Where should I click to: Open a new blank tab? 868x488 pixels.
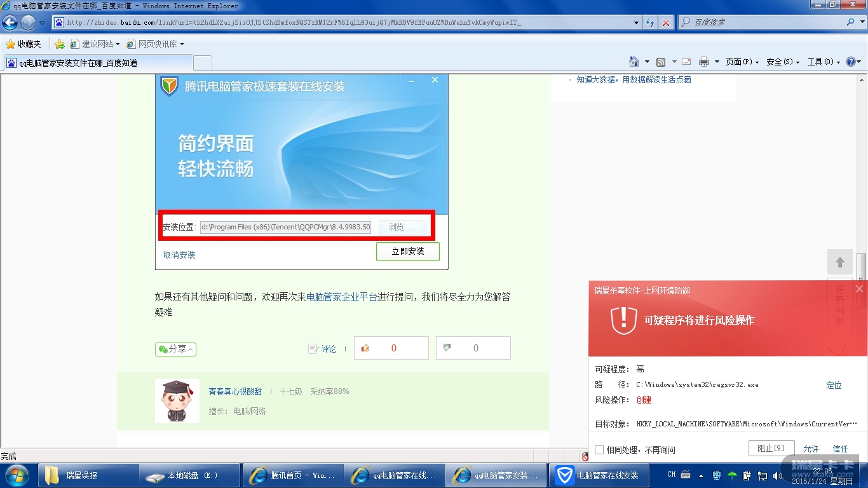(x=202, y=63)
